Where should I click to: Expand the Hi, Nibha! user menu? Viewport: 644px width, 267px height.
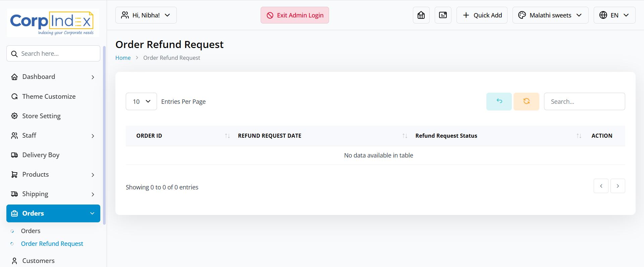tap(146, 15)
